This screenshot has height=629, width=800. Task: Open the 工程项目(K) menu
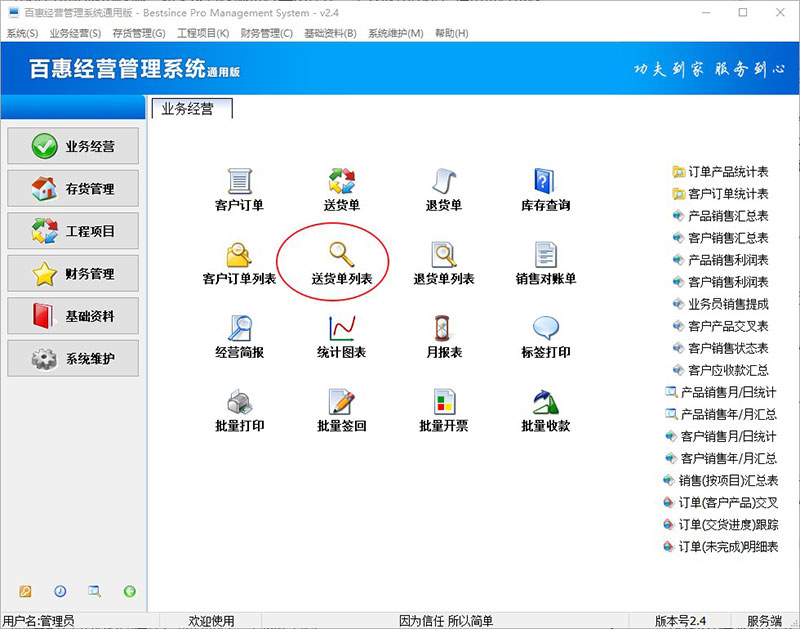coord(203,33)
